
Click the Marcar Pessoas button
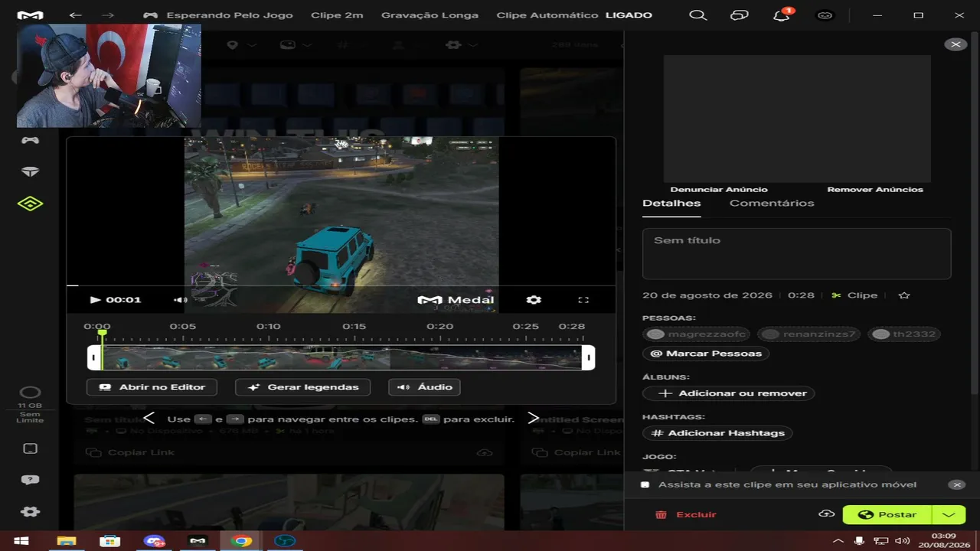[706, 354]
